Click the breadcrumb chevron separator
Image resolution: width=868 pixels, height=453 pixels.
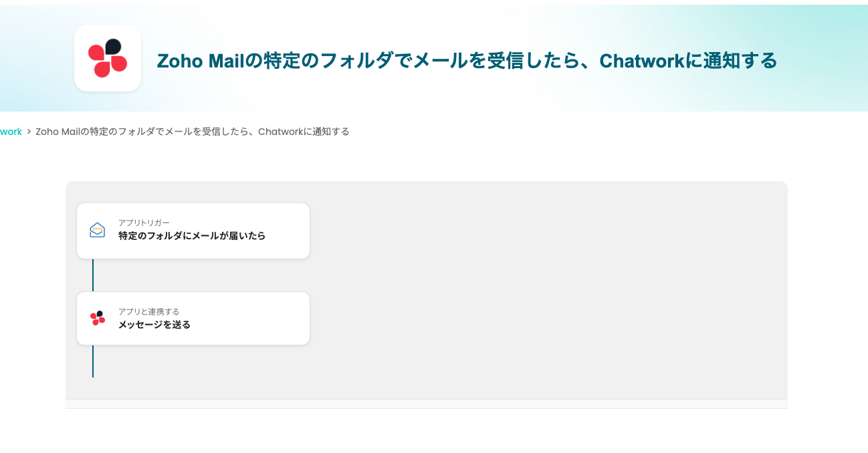(29, 132)
